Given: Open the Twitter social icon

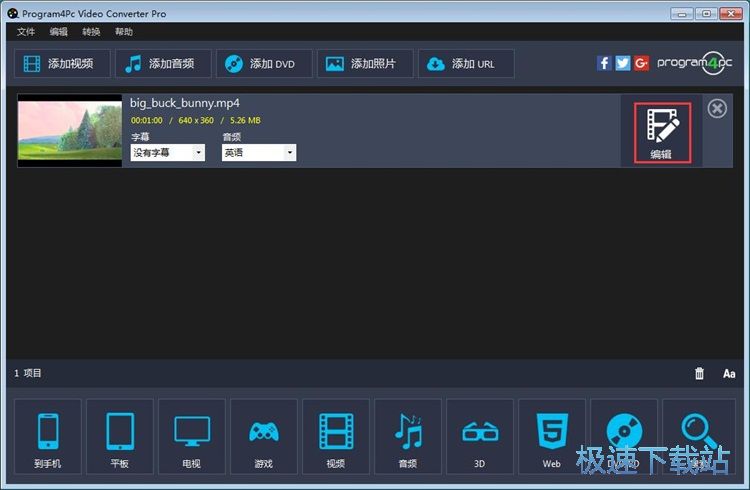Looking at the screenshot, I should [623, 63].
